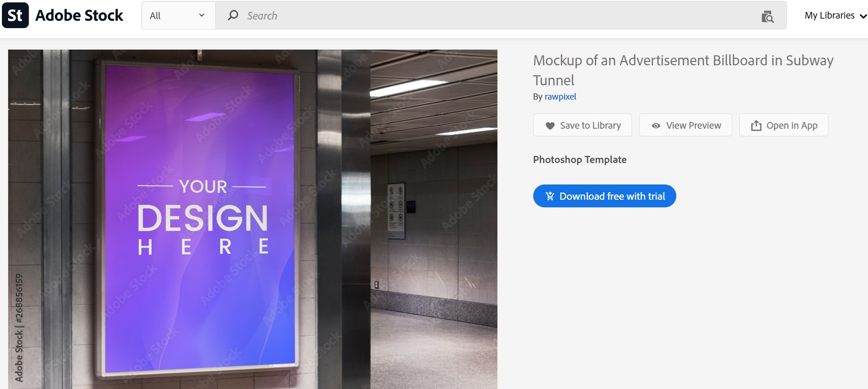Expand the arrow next to My Libraries
The width and height of the screenshot is (868, 389).
coord(863,16)
